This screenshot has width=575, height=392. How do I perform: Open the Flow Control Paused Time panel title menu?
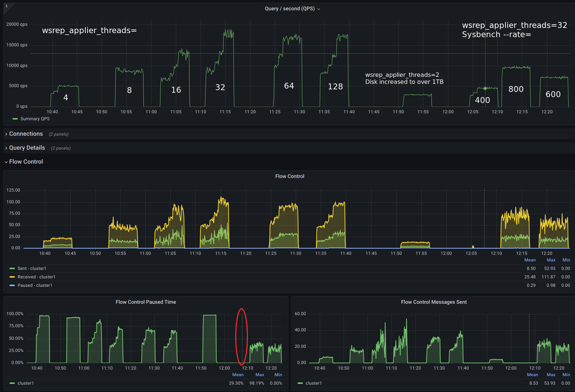(146, 302)
